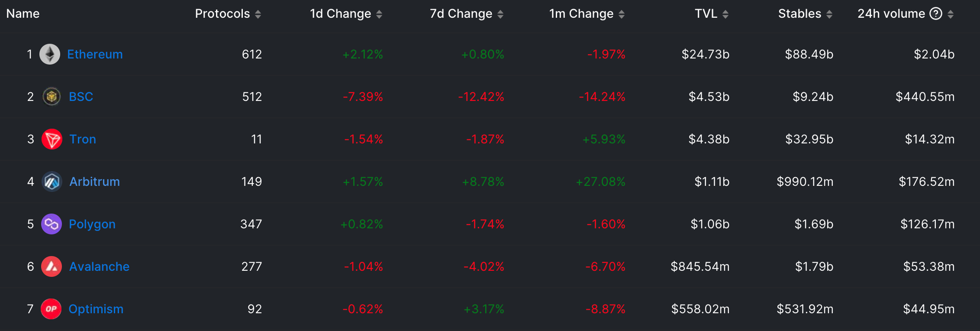Click the 24h volume help question icon

click(936, 14)
